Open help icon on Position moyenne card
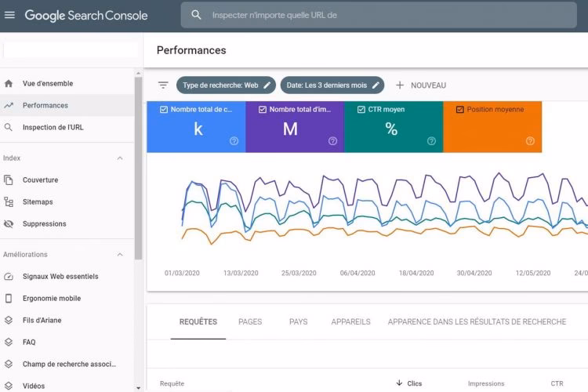588x392 pixels. [x=530, y=141]
